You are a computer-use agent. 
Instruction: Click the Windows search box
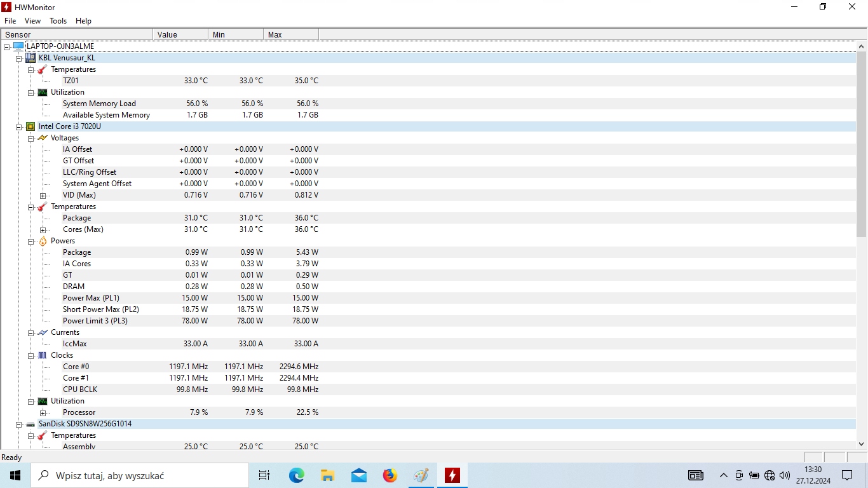pos(140,475)
